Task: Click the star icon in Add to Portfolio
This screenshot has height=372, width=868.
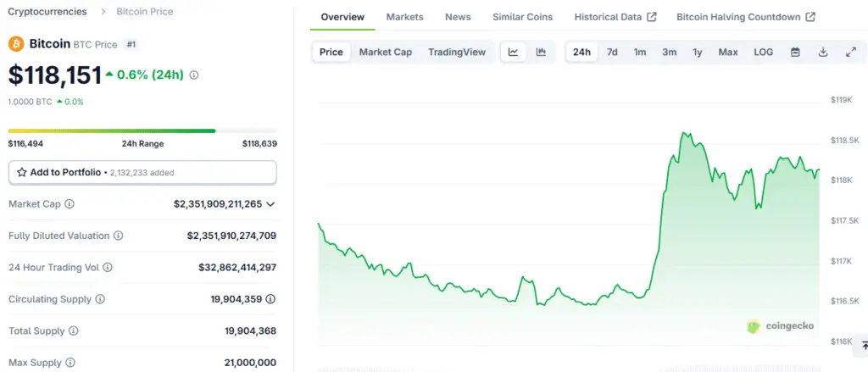Action: click(22, 173)
